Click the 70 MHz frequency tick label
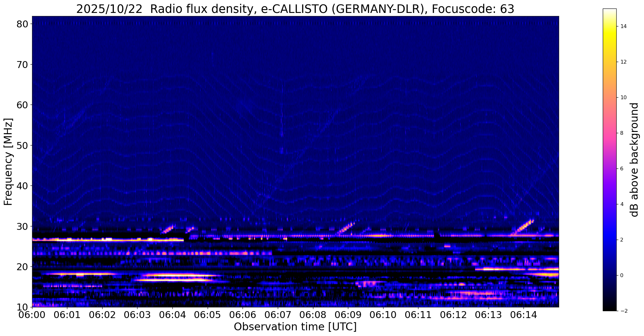Image resolution: width=644 pixels, height=336 pixels. [x=22, y=65]
